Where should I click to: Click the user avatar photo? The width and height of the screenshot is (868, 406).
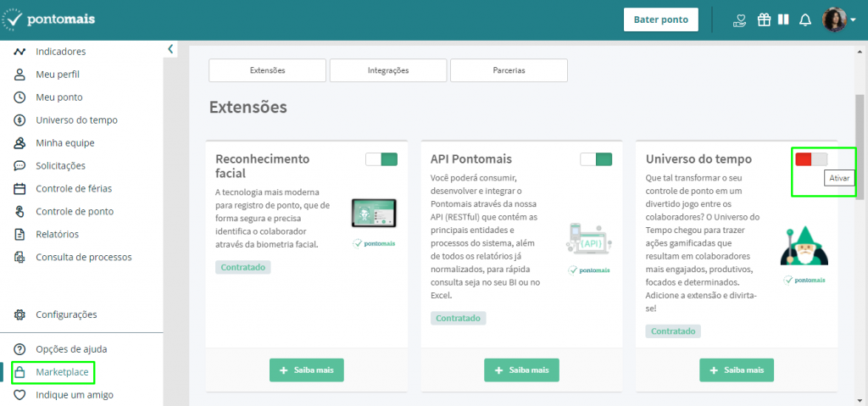(834, 20)
